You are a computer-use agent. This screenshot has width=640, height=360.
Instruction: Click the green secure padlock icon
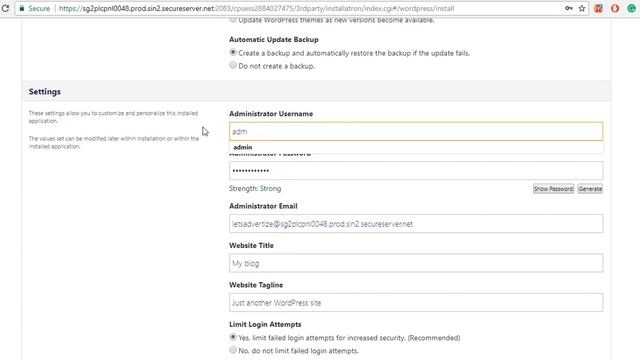tap(22, 8)
